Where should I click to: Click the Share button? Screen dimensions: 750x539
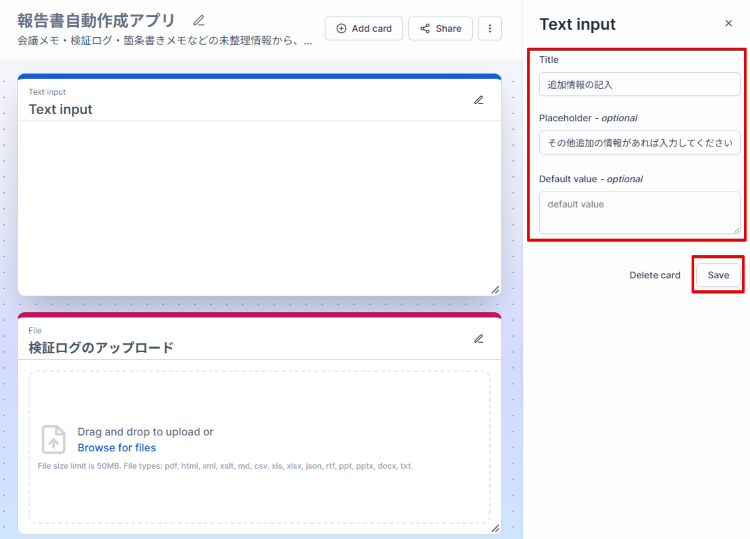(440, 29)
